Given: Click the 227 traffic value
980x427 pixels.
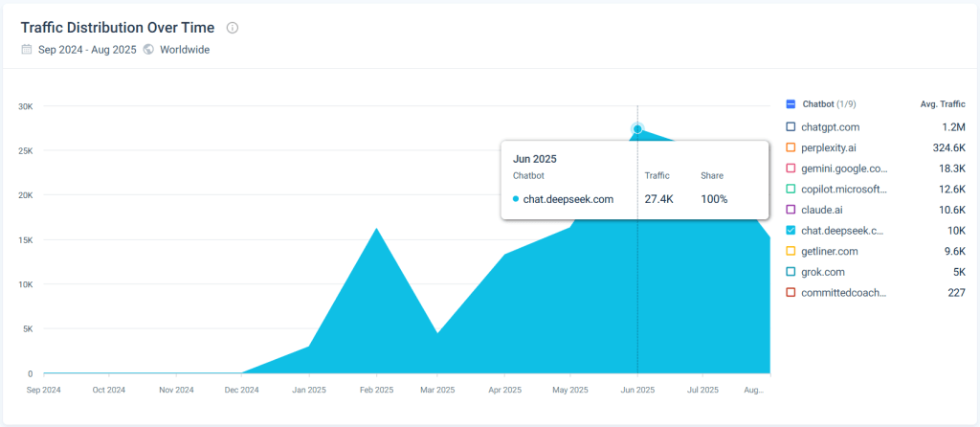Looking at the screenshot, I should tap(956, 293).
